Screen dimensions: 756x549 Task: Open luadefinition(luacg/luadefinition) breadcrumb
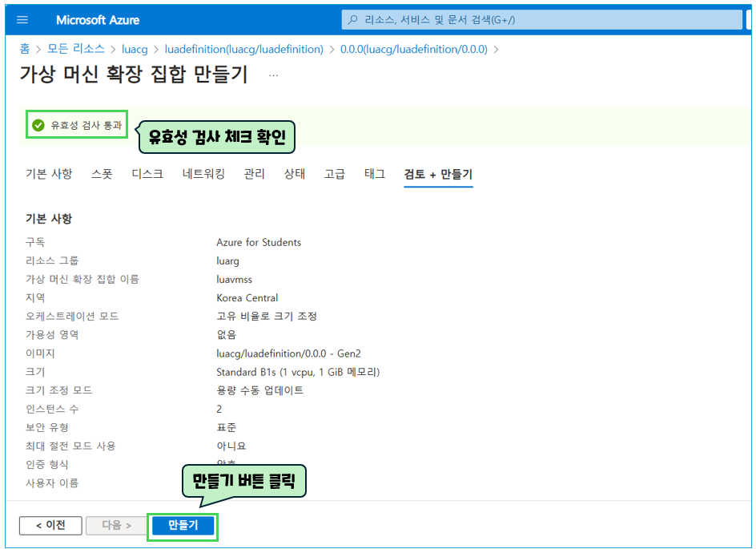tap(244, 49)
